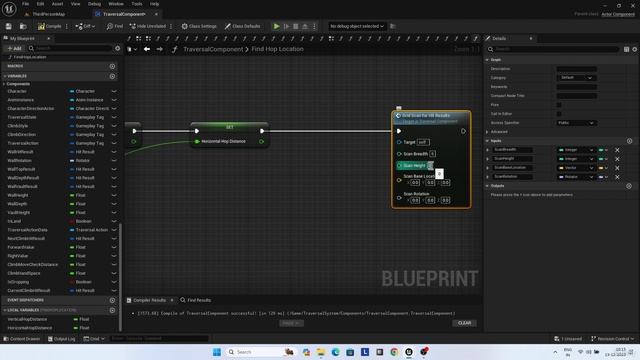Select the TraversalState variable

point(22,117)
